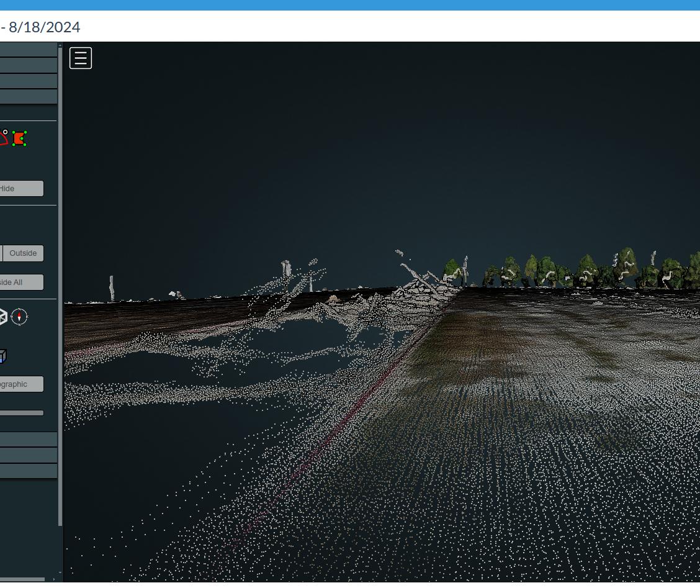Screen dimensions: 700x588
Task: Expand the bottommost sidebar accordion header
Action: pyautogui.click(x=28, y=471)
